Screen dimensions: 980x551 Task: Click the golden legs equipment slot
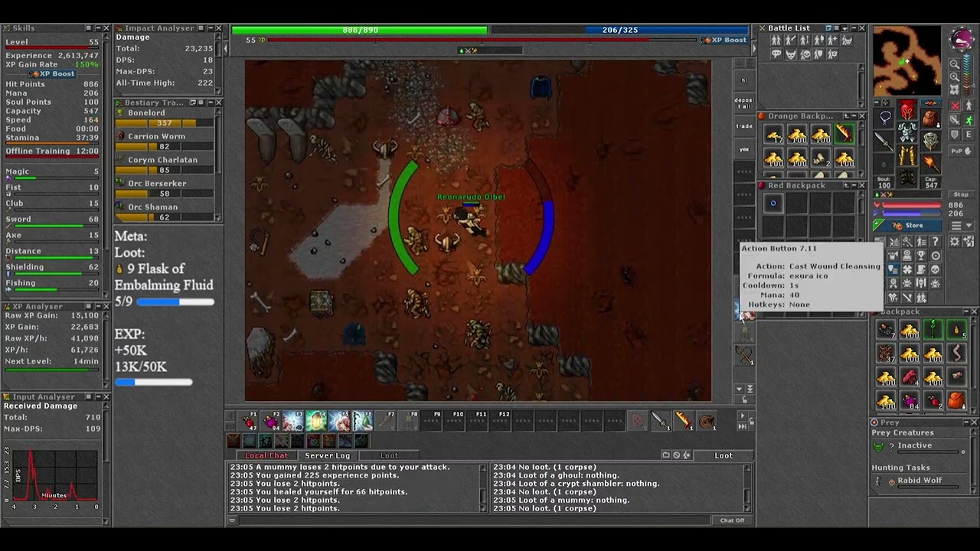click(x=907, y=156)
